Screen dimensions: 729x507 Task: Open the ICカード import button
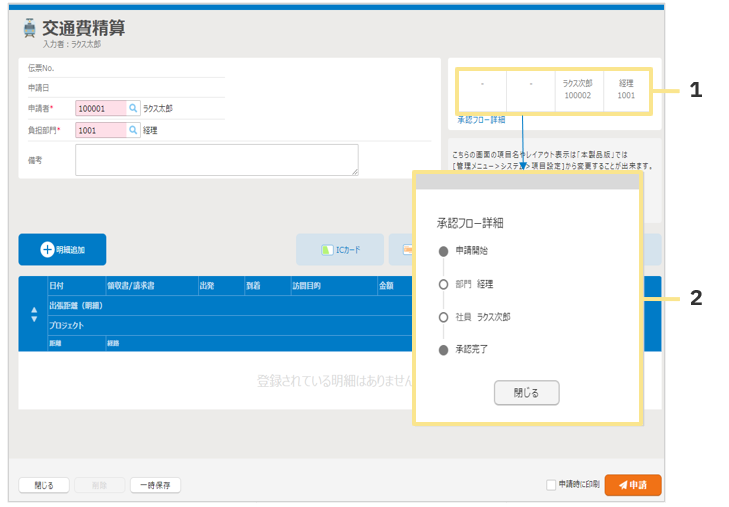pyautogui.click(x=340, y=250)
